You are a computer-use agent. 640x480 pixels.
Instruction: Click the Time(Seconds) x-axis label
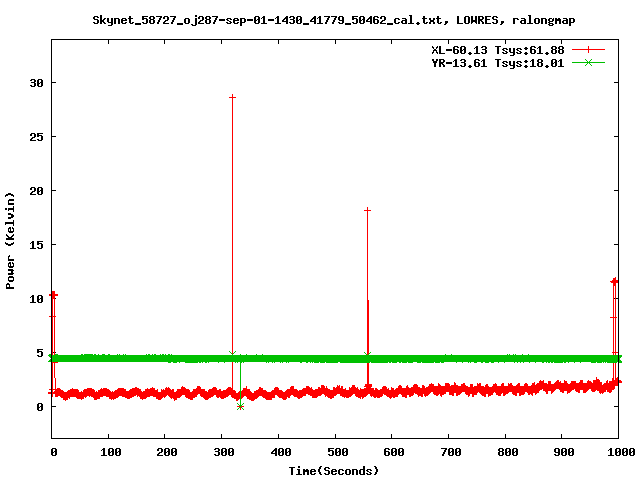(333, 471)
